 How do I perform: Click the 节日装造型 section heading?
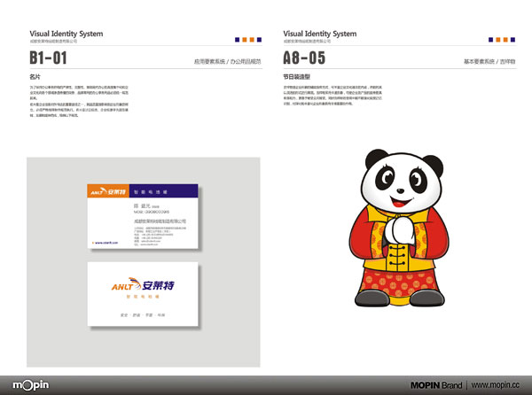click(299, 77)
